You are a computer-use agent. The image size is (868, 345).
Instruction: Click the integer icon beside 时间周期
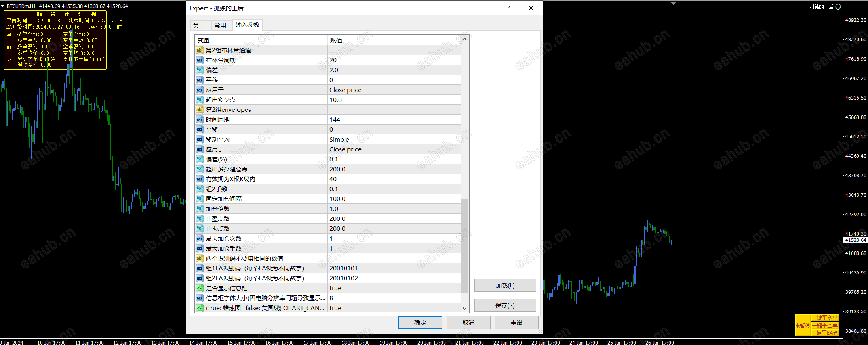[x=199, y=120]
